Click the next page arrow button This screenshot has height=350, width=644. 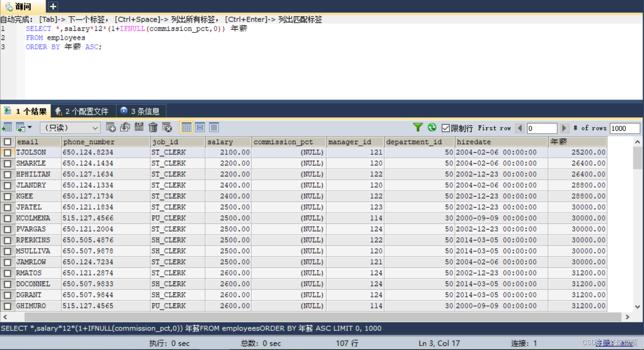[564, 128]
